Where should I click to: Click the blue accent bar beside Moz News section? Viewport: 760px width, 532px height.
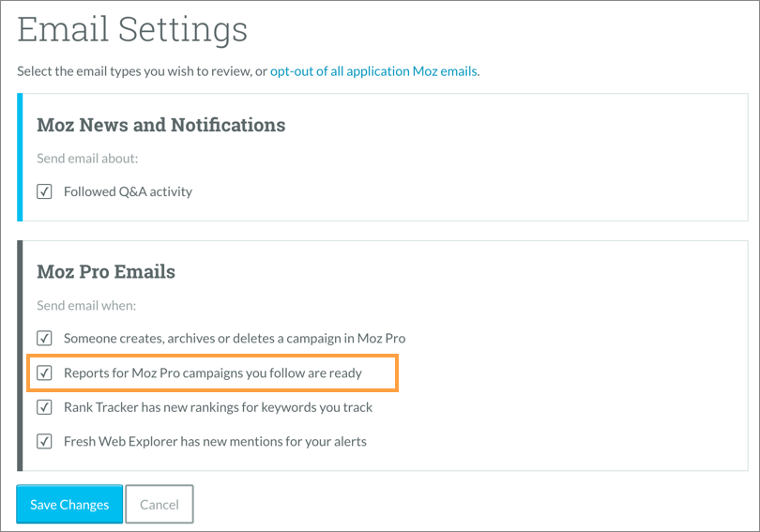20,157
